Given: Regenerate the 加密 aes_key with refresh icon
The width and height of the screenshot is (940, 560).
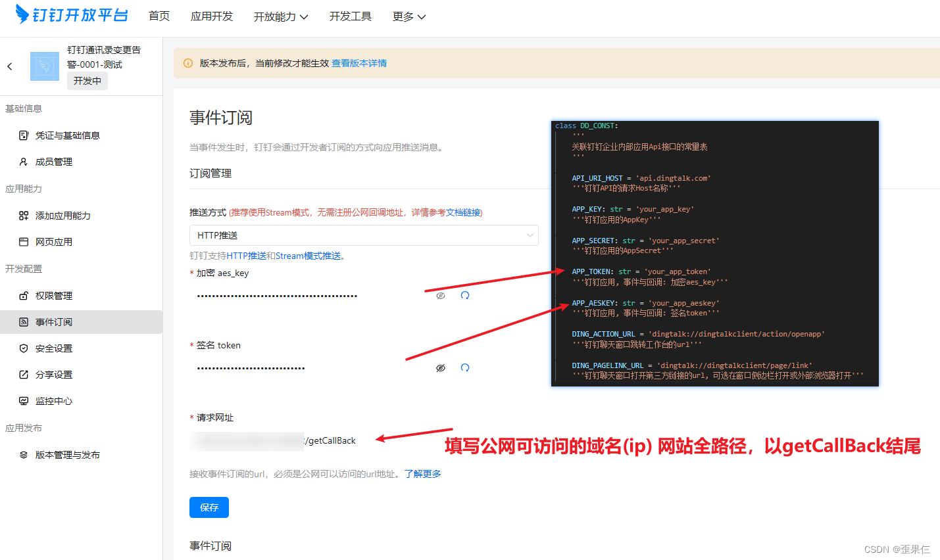Looking at the screenshot, I should 465,296.
